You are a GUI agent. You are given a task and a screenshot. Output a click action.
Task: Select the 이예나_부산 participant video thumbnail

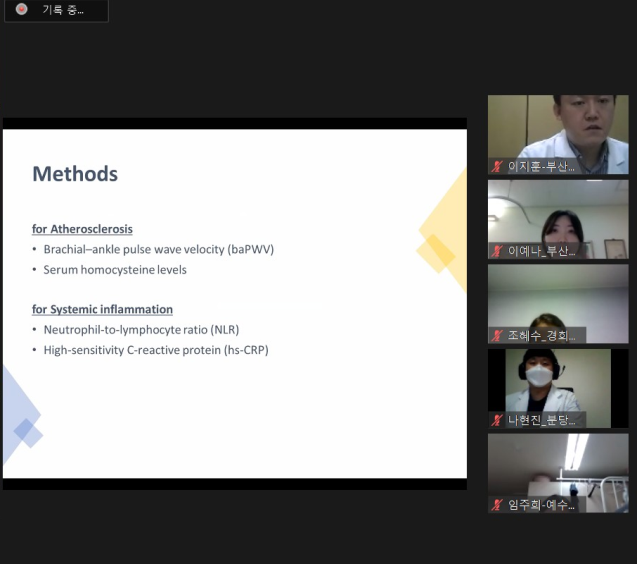tap(558, 219)
